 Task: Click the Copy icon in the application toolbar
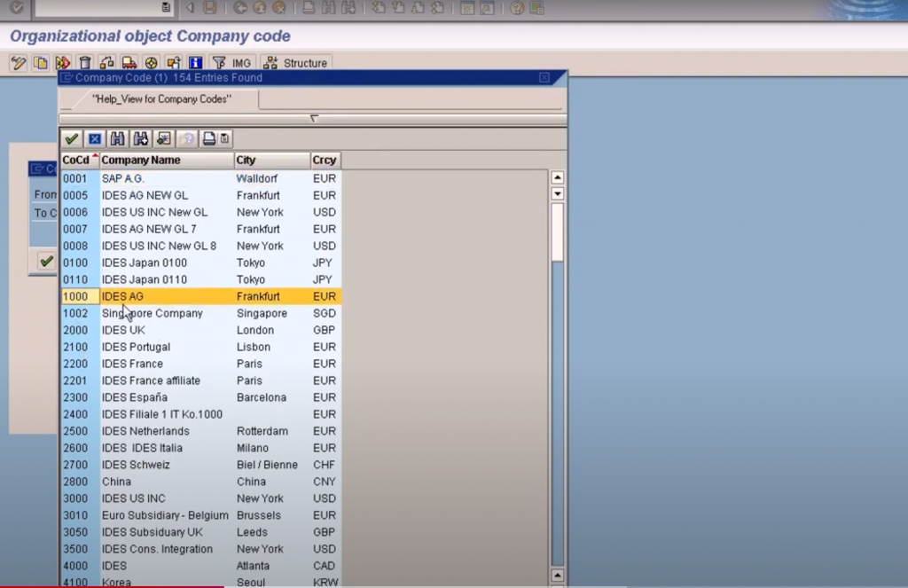coord(41,63)
